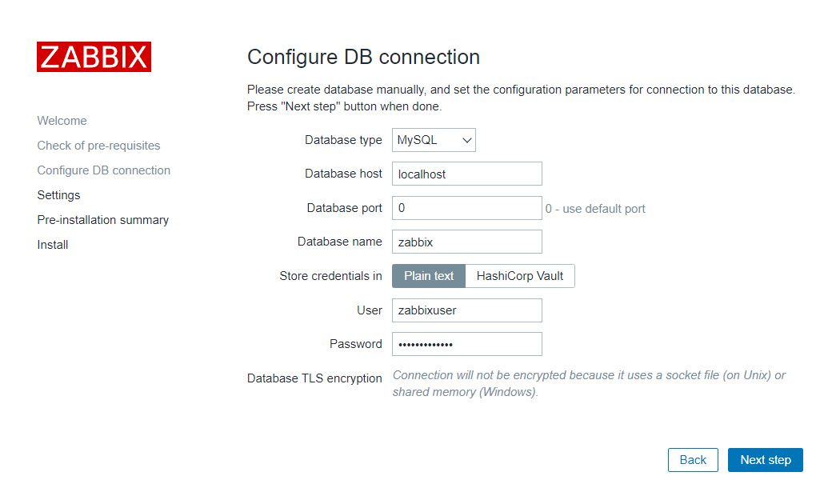Click Settings in the step list

click(59, 195)
